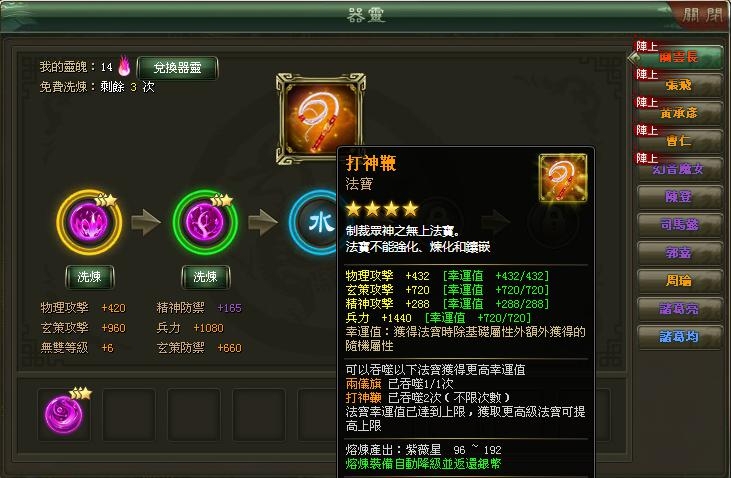This screenshot has width=731, height=478.
Task: Select the 諸葛亮 hero tab
Action: (x=679, y=309)
